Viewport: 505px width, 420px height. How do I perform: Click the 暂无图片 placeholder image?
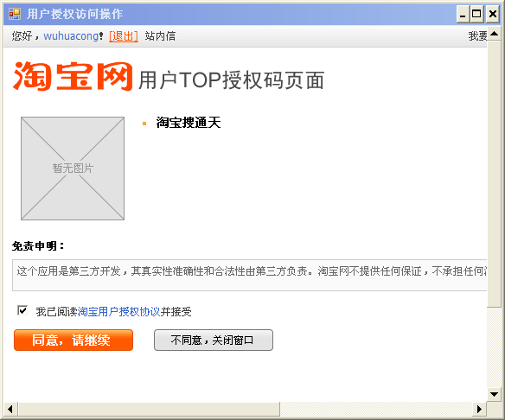coord(73,169)
